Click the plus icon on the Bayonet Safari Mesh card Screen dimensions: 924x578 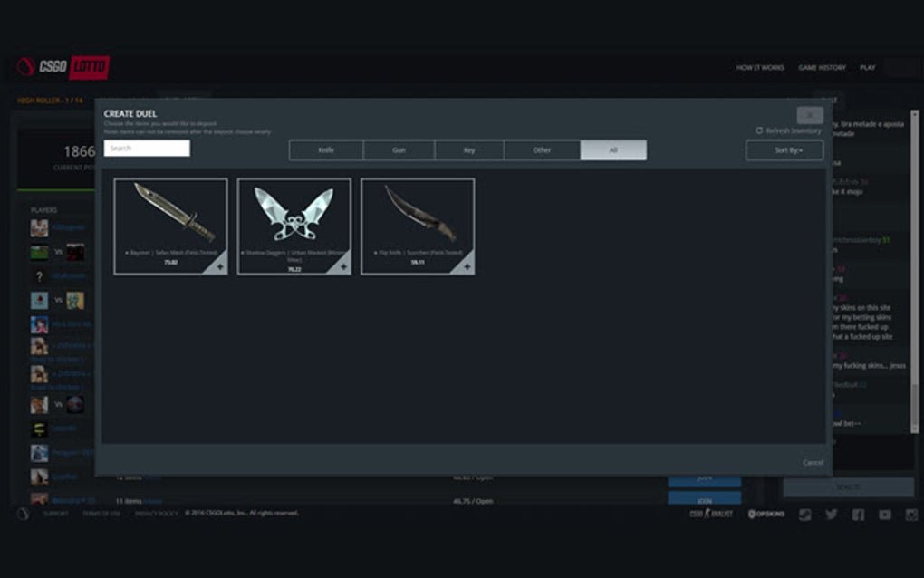(220, 267)
